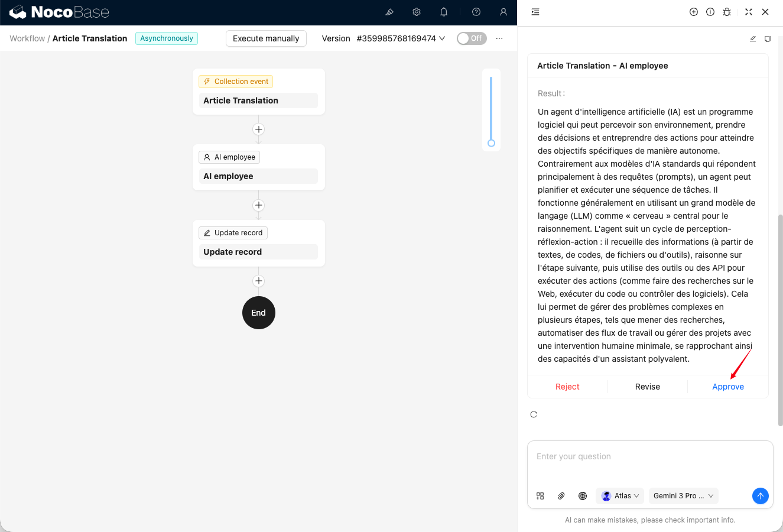Image resolution: width=783 pixels, height=532 pixels.
Task: Approve the translation result
Action: (727, 387)
